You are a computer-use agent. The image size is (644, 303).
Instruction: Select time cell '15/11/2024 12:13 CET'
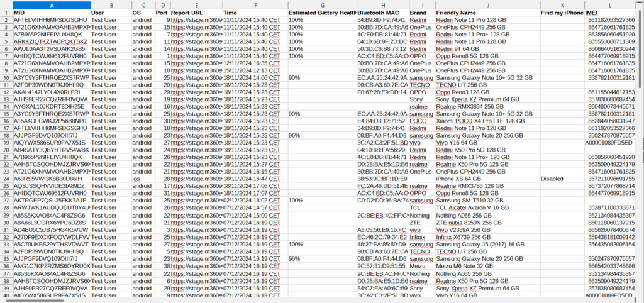click(x=255, y=70)
